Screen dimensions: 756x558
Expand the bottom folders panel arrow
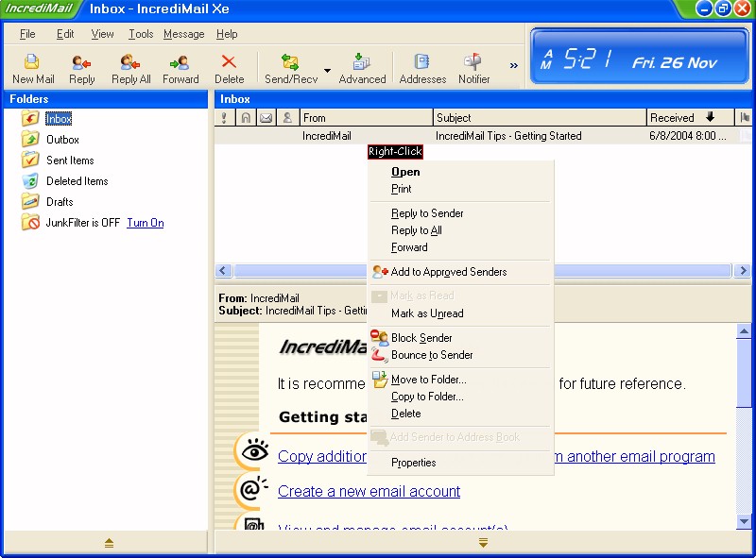coord(109,543)
